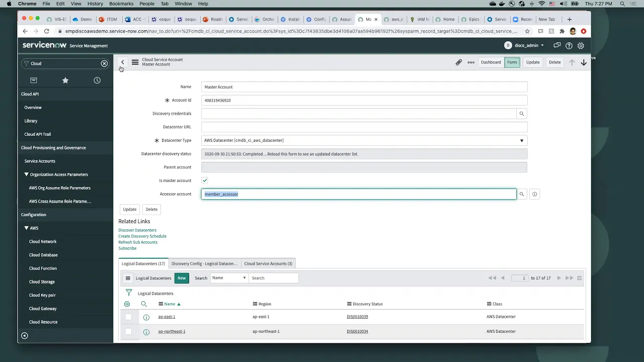Open the Discovery credentials lookup magnifier
The width and height of the screenshot is (644, 362).
tap(522, 114)
